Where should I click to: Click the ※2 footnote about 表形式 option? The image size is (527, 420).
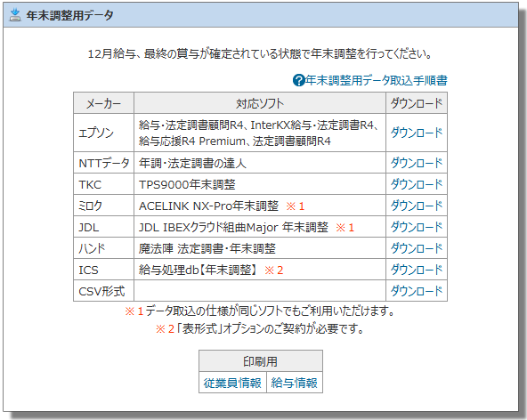click(260, 328)
